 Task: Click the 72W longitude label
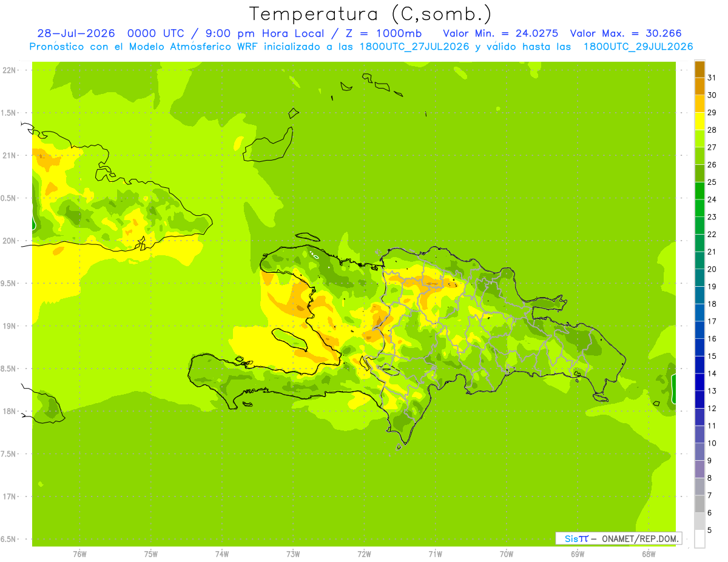[364, 554]
